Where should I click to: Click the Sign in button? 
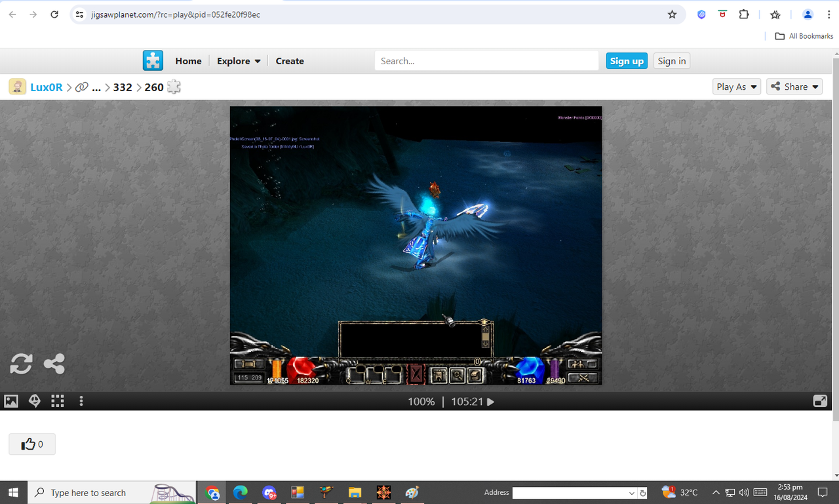[672, 61]
